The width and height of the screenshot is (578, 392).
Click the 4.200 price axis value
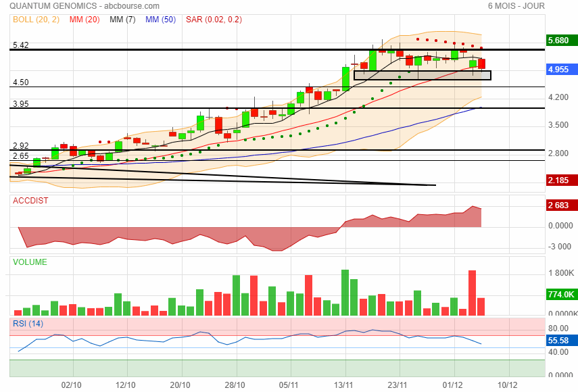coord(558,97)
